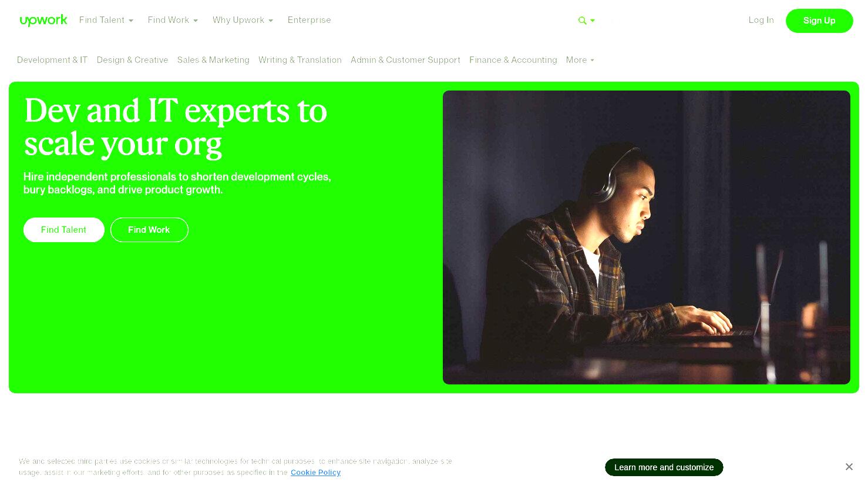
Task: Open the Cookie Policy link
Action: pyautogui.click(x=315, y=473)
